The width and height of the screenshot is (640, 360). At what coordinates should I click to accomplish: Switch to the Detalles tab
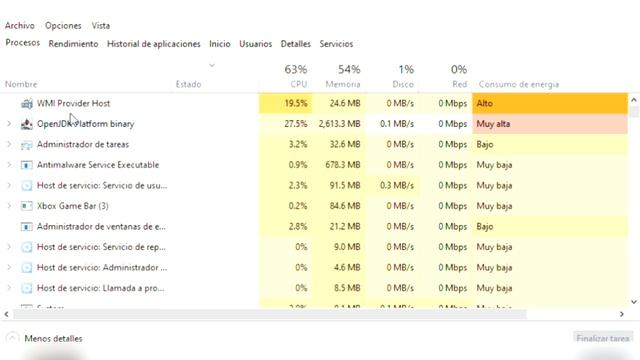[x=296, y=44]
